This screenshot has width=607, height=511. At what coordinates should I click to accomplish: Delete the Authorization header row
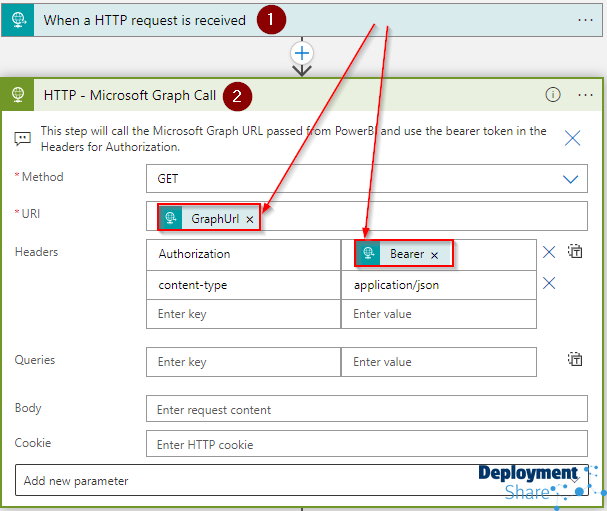549,253
